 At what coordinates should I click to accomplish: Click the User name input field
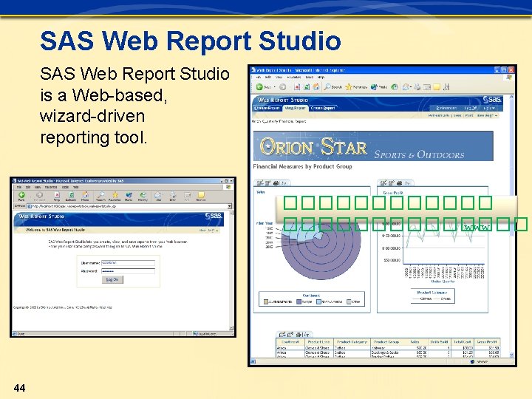pos(129,263)
